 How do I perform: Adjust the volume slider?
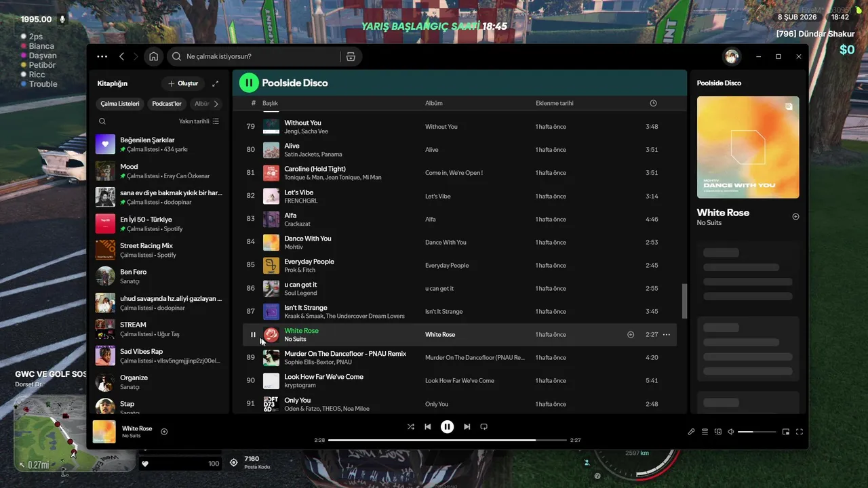point(757,432)
